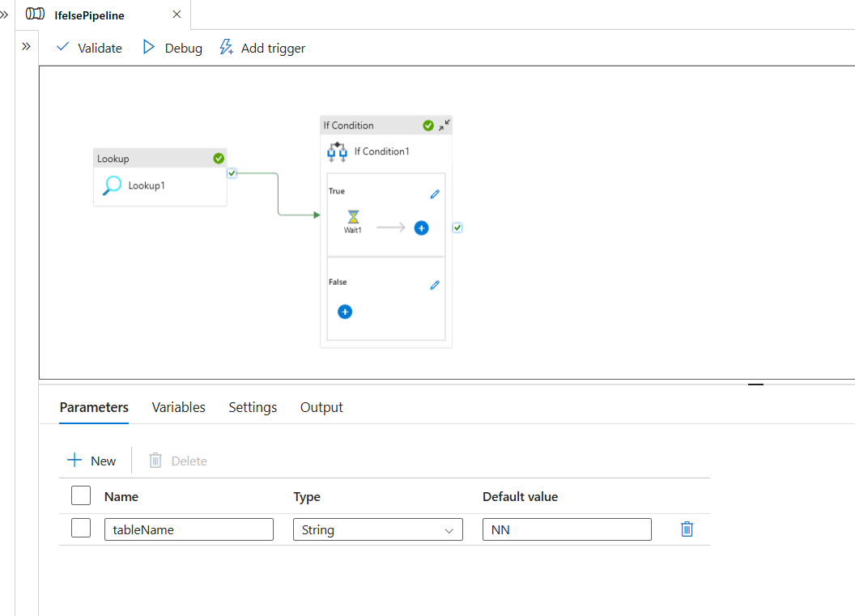Toggle the checkbox on Lookup1's output connector
The image size is (855, 616).
coord(232,172)
